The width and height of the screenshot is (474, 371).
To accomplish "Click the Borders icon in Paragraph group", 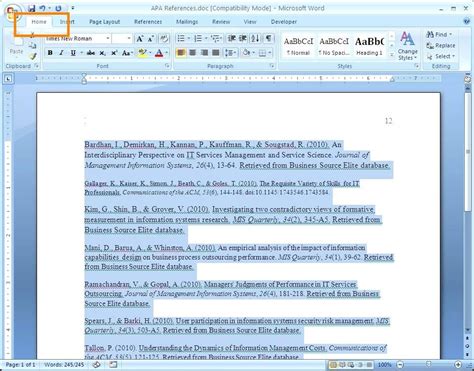I will (263, 53).
